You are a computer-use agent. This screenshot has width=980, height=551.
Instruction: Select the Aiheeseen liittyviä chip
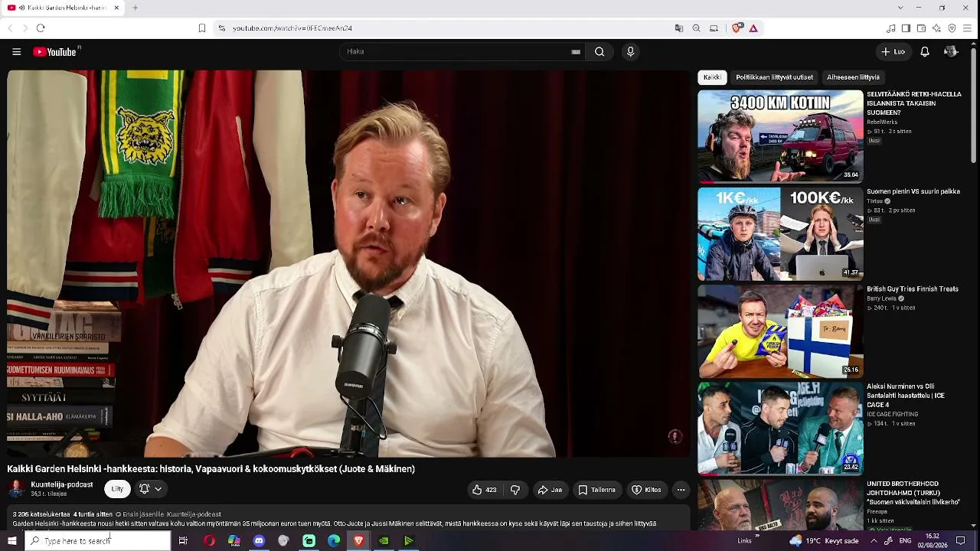tap(853, 77)
